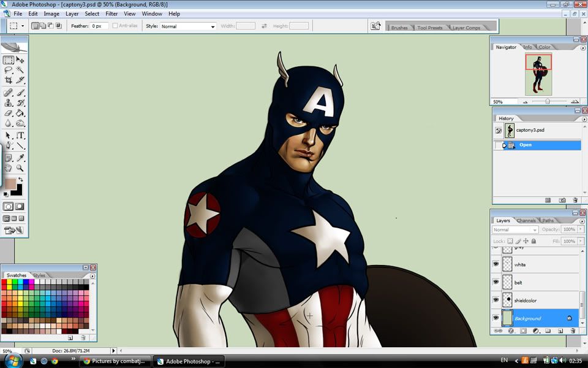Switch to the Channels tab
This screenshot has height=368, width=588.
point(526,221)
